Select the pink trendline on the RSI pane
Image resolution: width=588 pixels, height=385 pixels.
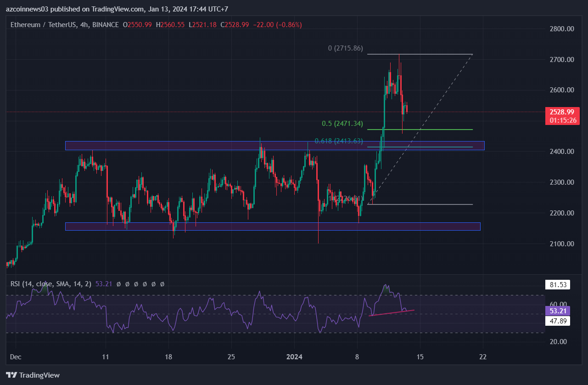pos(392,313)
